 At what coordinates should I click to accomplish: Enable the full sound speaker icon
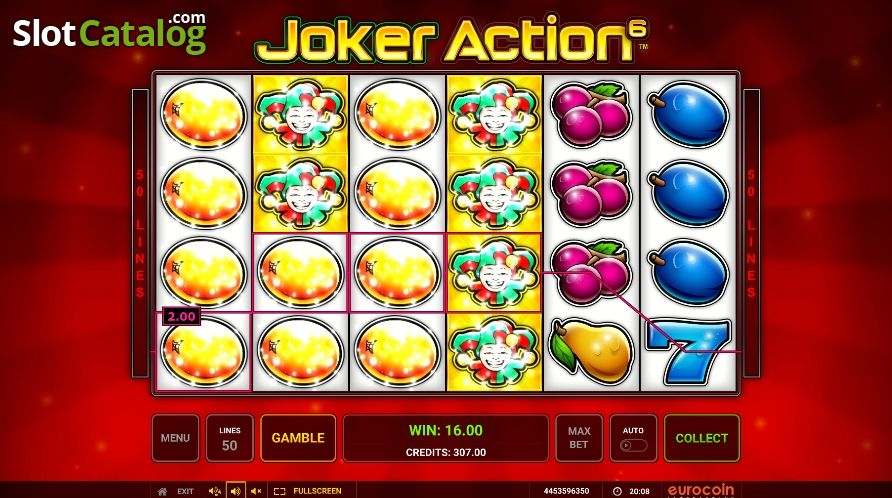coord(236,491)
